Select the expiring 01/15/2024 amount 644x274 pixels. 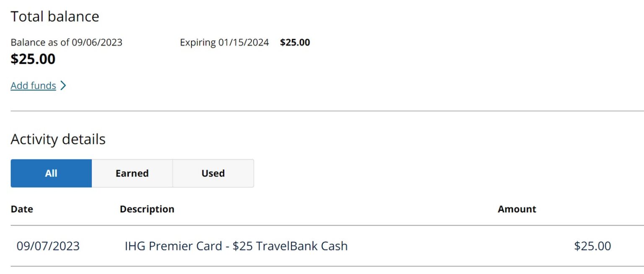(x=295, y=42)
